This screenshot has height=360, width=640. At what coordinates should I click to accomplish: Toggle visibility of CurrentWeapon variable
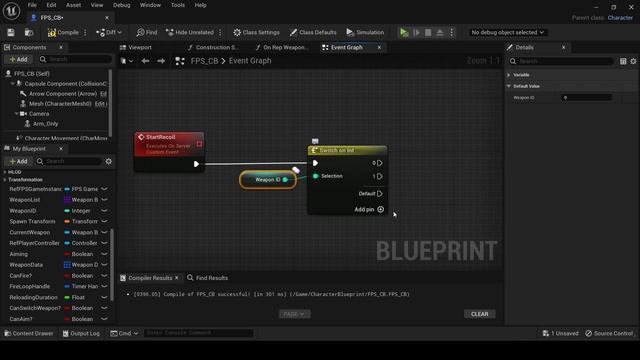tap(104, 232)
